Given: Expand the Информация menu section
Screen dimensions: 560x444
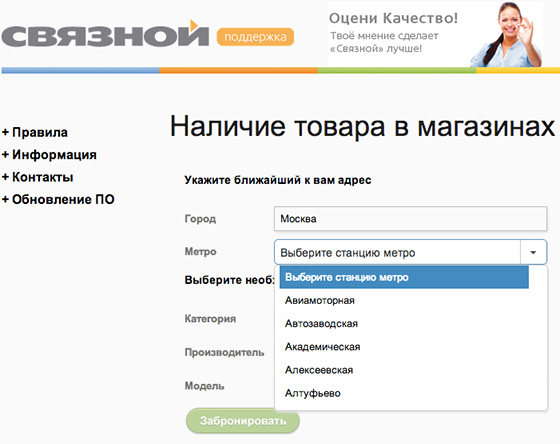Looking at the screenshot, I should pyautogui.click(x=49, y=155).
